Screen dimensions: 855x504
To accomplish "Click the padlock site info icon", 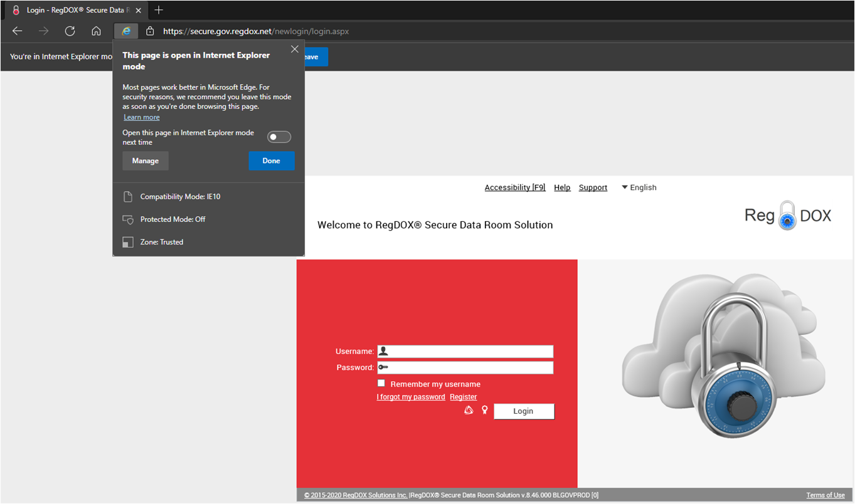I will tap(150, 31).
